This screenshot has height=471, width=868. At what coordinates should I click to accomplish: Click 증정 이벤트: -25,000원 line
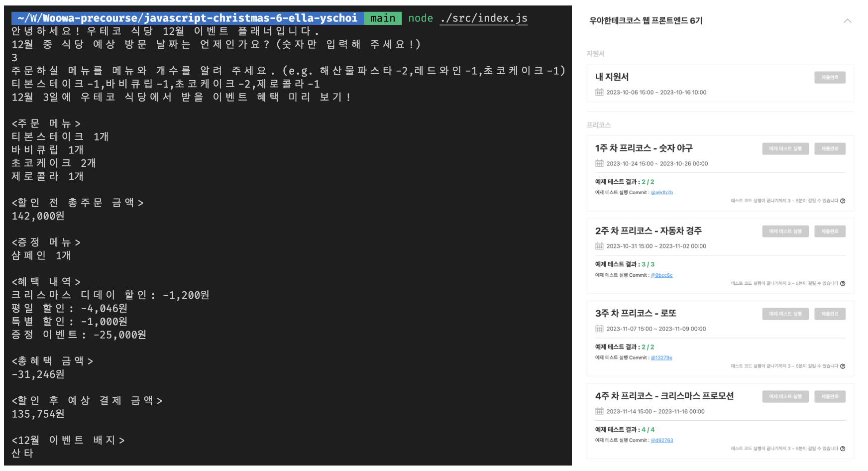[x=79, y=335]
